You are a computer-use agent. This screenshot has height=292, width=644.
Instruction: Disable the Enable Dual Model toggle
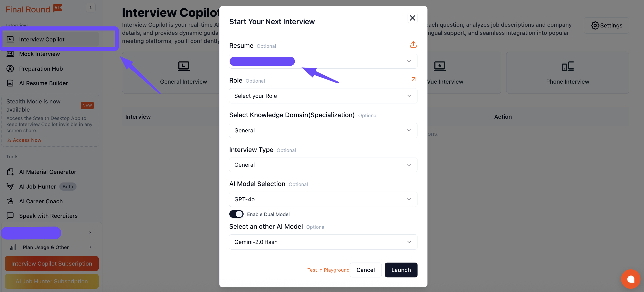(236, 214)
